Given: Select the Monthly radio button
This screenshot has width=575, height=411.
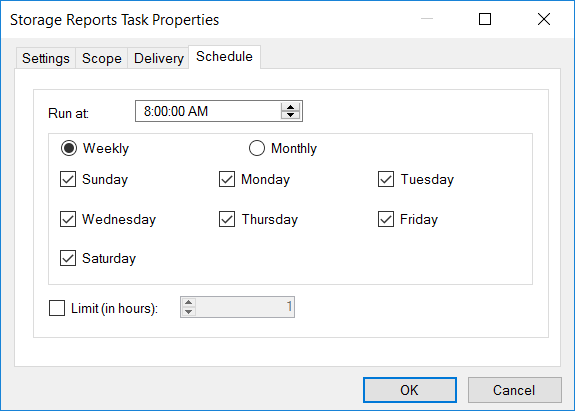Looking at the screenshot, I should pyautogui.click(x=256, y=148).
